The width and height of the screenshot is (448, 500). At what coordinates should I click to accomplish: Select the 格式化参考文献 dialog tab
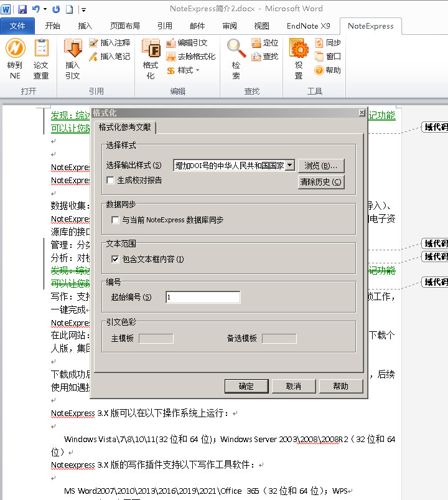(124, 127)
